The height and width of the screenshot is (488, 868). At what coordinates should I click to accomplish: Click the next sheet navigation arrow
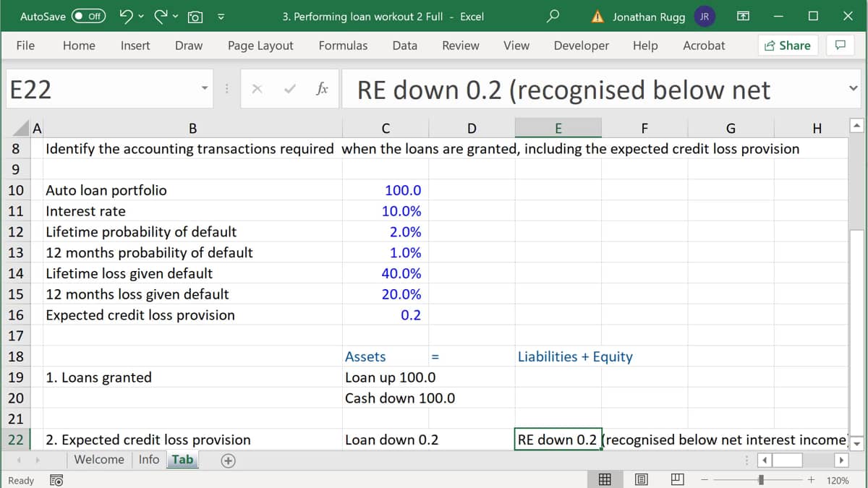coord(38,460)
